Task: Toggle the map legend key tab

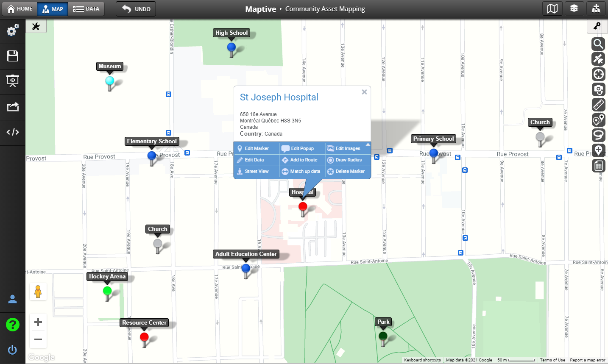Action: pyautogui.click(x=597, y=26)
